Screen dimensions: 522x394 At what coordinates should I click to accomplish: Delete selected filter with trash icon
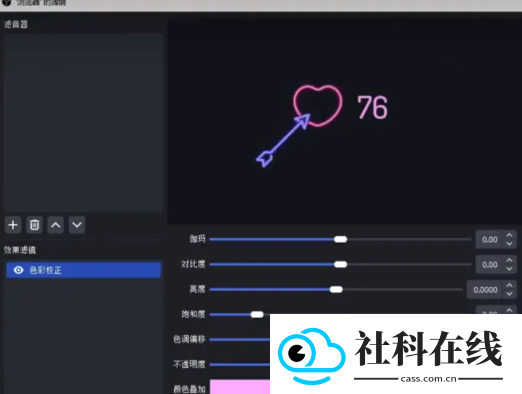(x=34, y=225)
